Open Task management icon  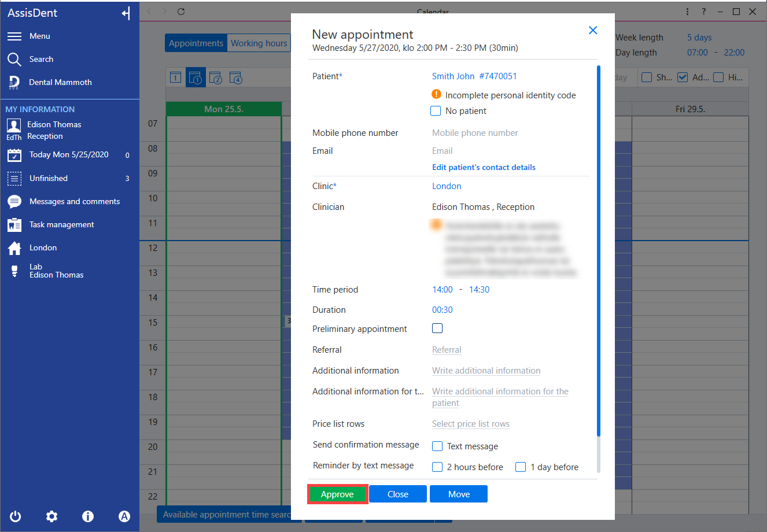coord(14,225)
